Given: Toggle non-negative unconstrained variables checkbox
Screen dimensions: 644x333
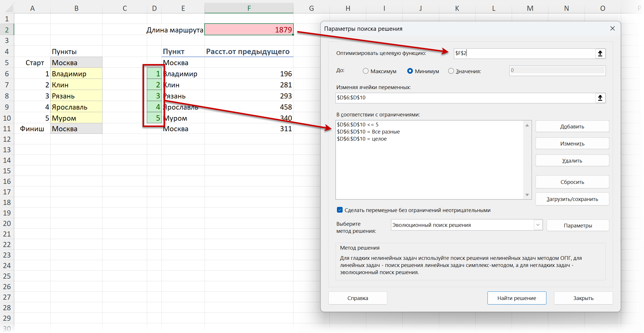Looking at the screenshot, I should (340, 210).
